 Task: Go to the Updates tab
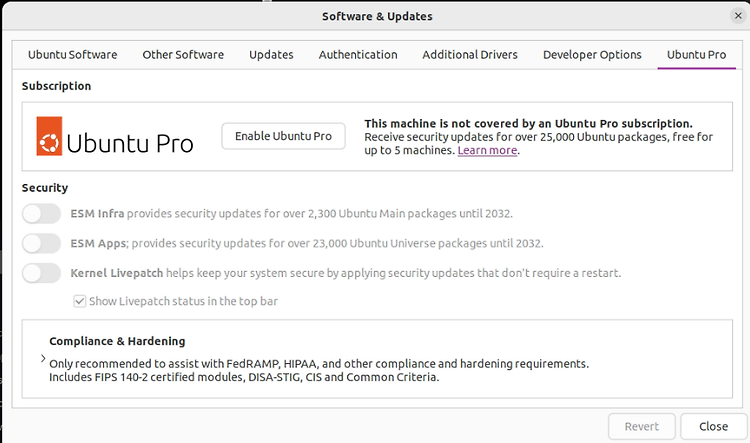[271, 55]
